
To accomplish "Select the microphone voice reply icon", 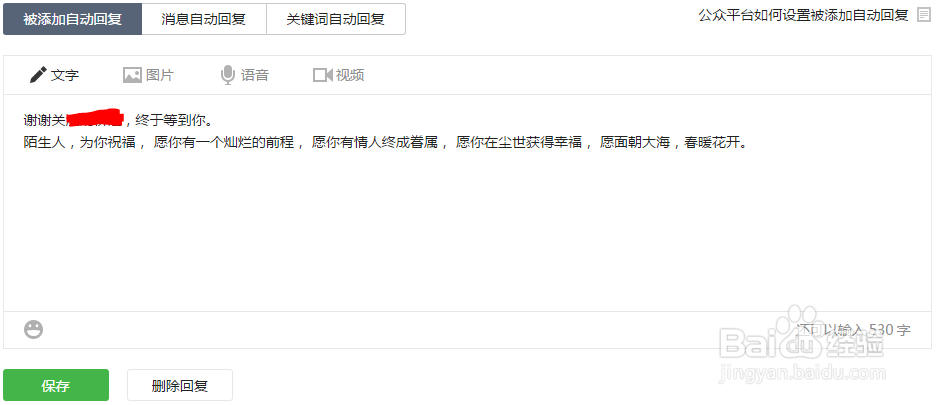I will click(228, 75).
